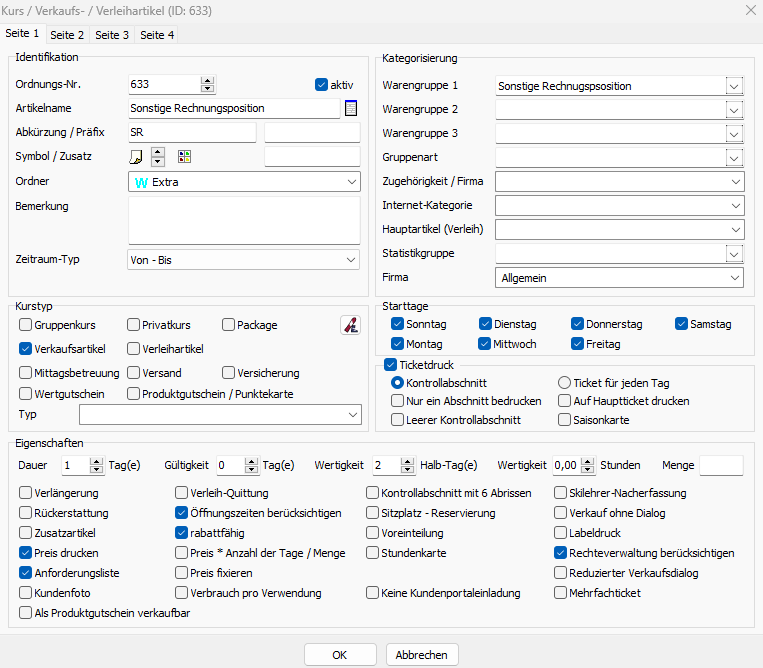Click the Artikelname input field
This screenshot has height=668, width=763.
click(x=234, y=108)
